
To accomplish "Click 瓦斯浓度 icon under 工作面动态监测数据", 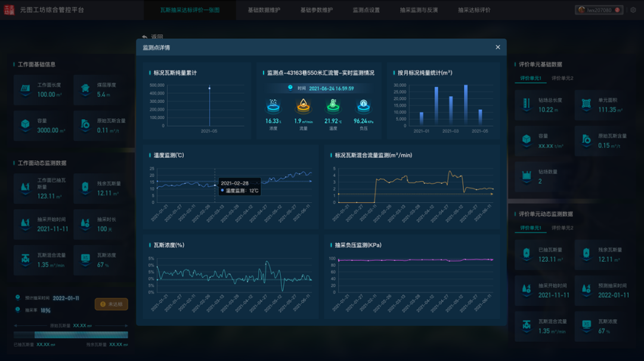I will pos(85,259).
